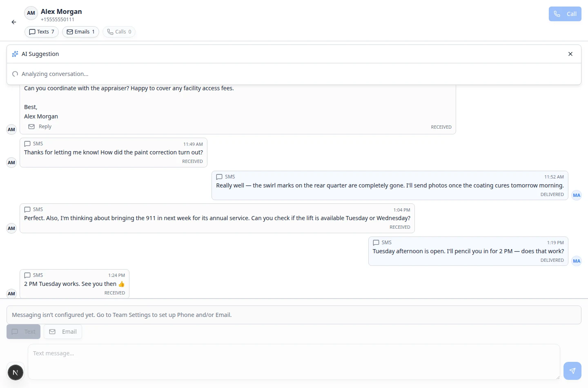Click RECEIVED status on the email message

pyautogui.click(x=441, y=127)
